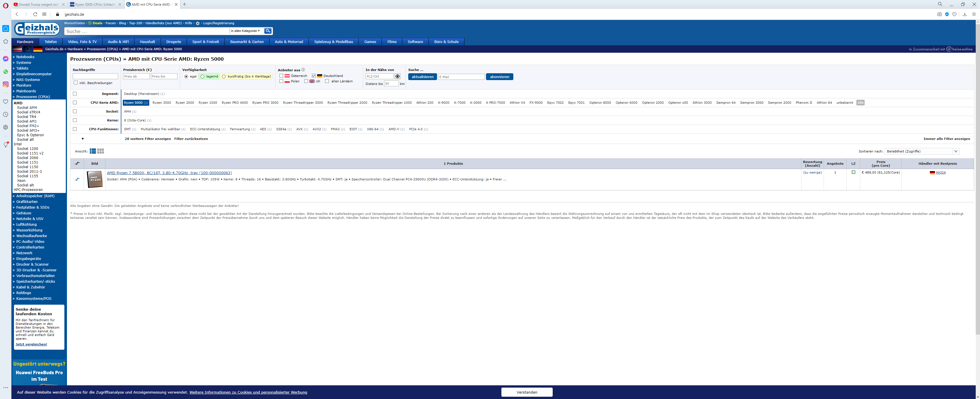Check 'inkl. Beschreibungen' option
The height and width of the screenshot is (399, 980).
(76, 83)
